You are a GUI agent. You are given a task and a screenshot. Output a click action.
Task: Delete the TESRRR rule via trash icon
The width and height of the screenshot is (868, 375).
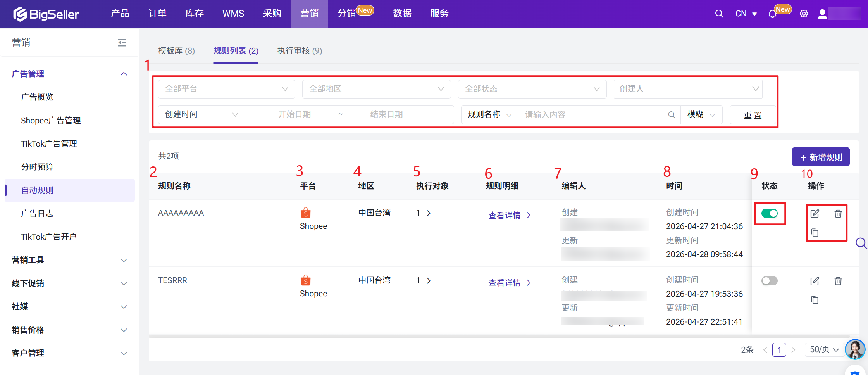(838, 281)
